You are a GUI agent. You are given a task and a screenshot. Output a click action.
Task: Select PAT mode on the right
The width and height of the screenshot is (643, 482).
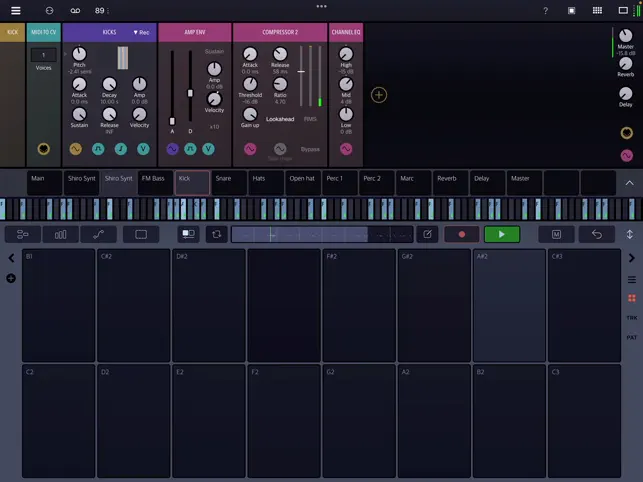(x=632, y=337)
